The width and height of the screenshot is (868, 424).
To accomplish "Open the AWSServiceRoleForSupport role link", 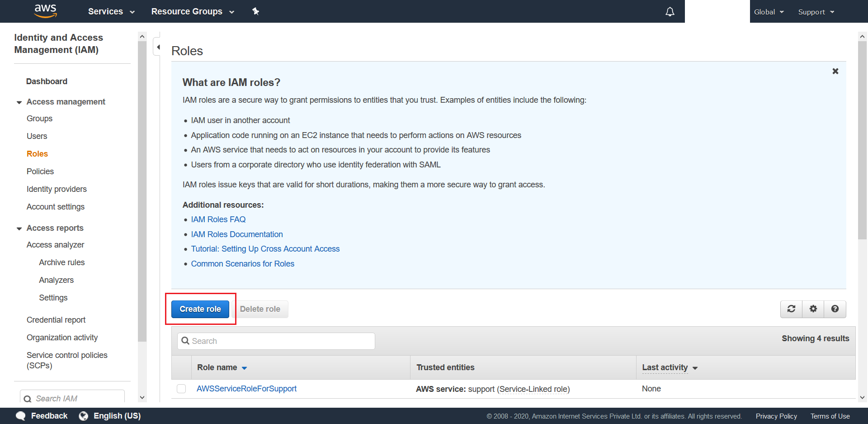I will tap(246, 389).
